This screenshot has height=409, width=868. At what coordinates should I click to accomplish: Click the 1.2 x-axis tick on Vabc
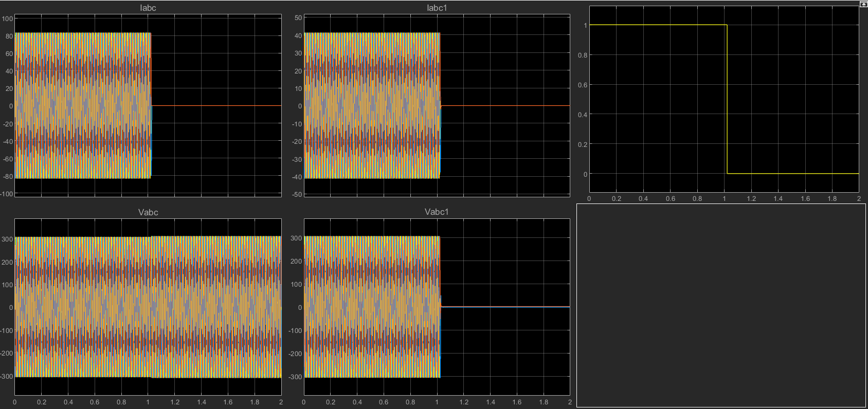[175, 402]
